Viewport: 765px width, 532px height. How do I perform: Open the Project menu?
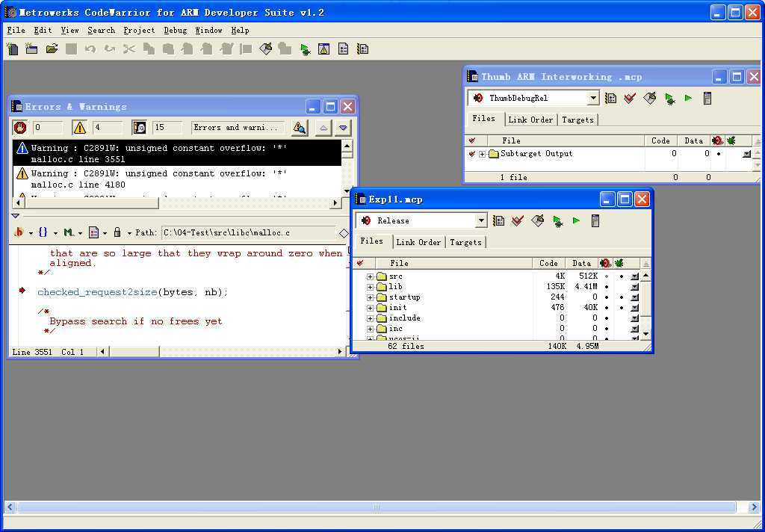point(139,30)
